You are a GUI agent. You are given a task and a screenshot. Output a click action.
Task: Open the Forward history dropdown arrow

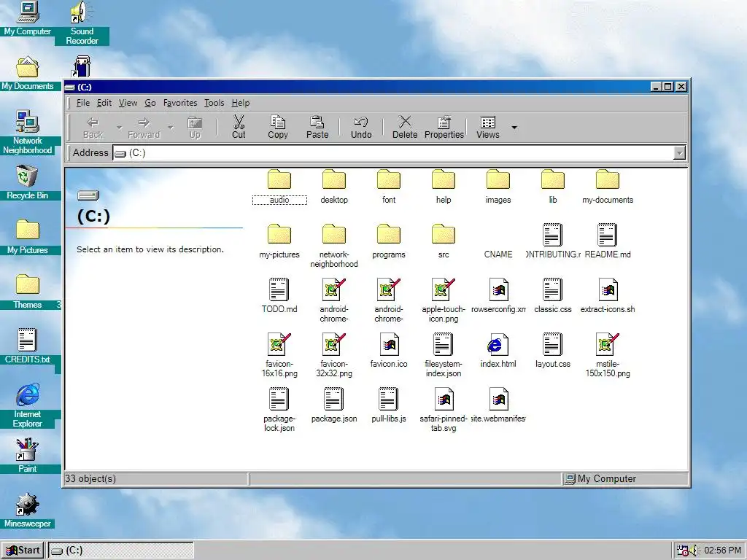click(171, 127)
